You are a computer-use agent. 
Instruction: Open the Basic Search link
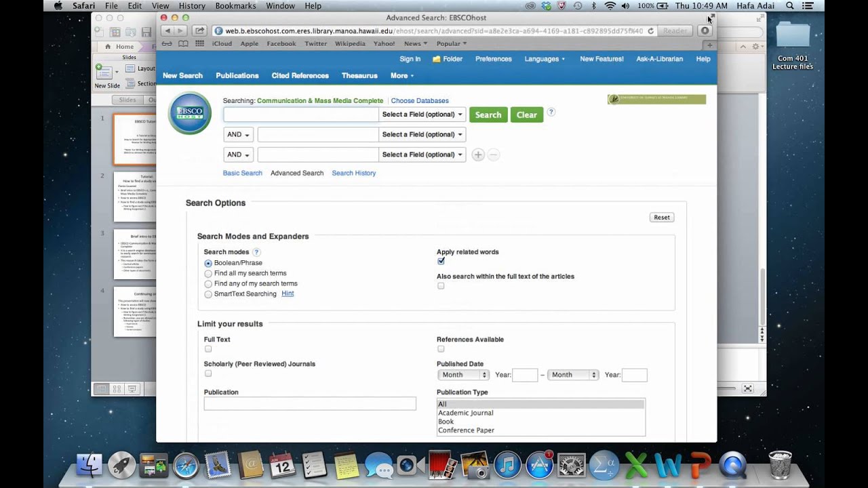[x=242, y=173]
